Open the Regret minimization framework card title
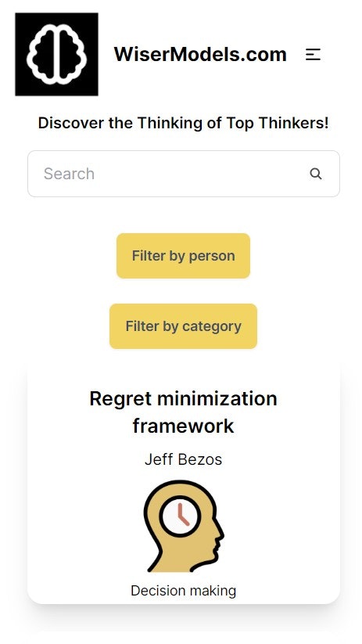Screen dimensions: 362x644 tap(184, 412)
